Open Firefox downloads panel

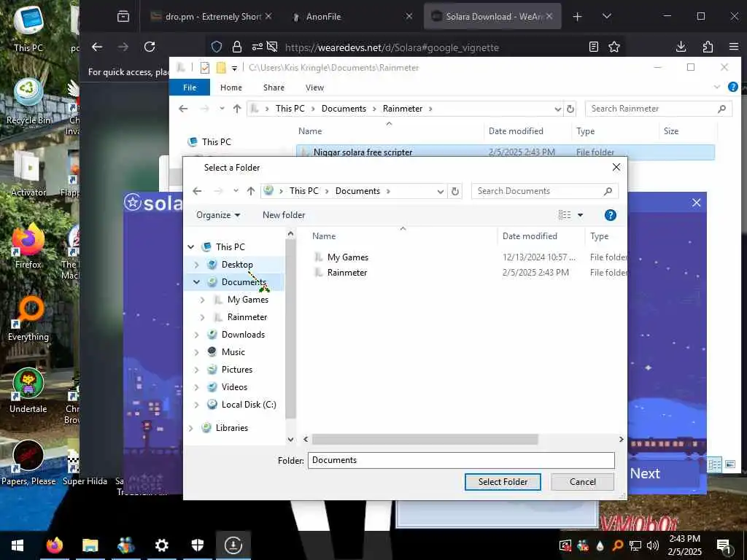[x=681, y=47]
